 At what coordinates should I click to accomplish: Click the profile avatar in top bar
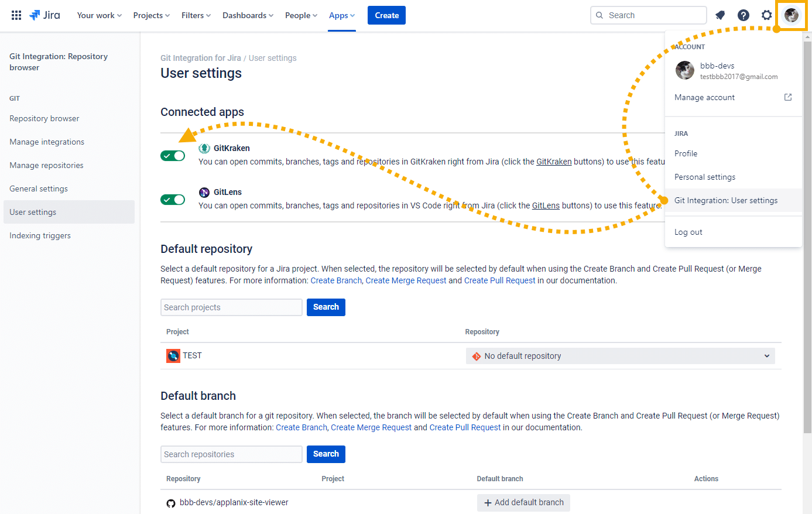(x=792, y=15)
